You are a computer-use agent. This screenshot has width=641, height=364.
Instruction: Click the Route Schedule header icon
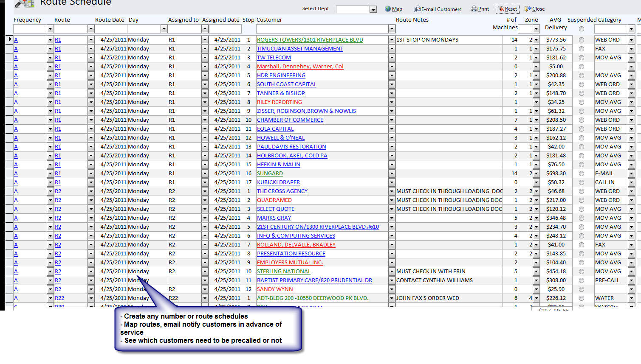[25, 3]
